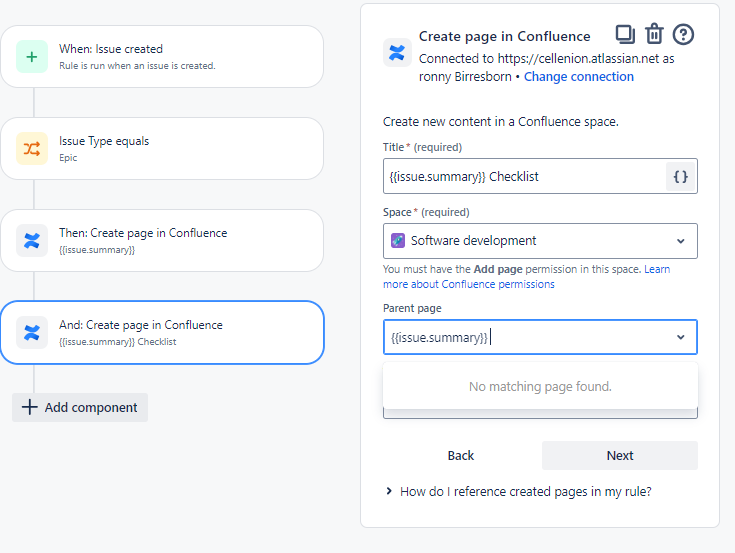The width and height of the screenshot is (735, 553).
Task: Delete this component with the trash icon
Action: (x=654, y=34)
